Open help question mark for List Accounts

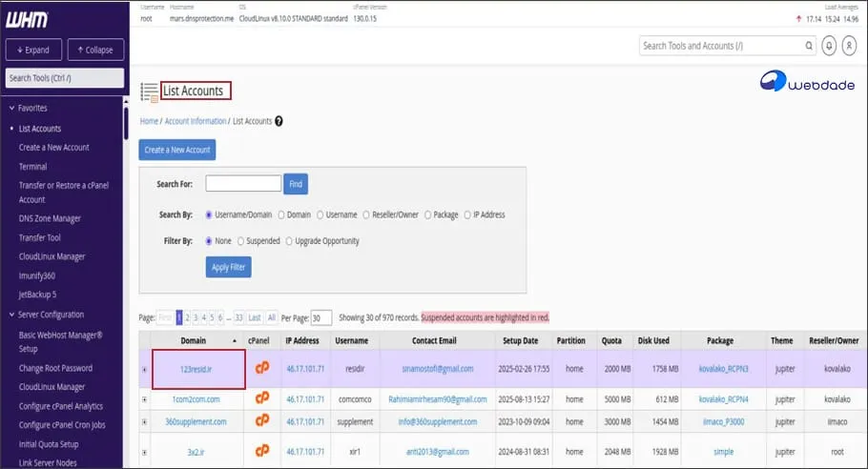[x=279, y=121]
